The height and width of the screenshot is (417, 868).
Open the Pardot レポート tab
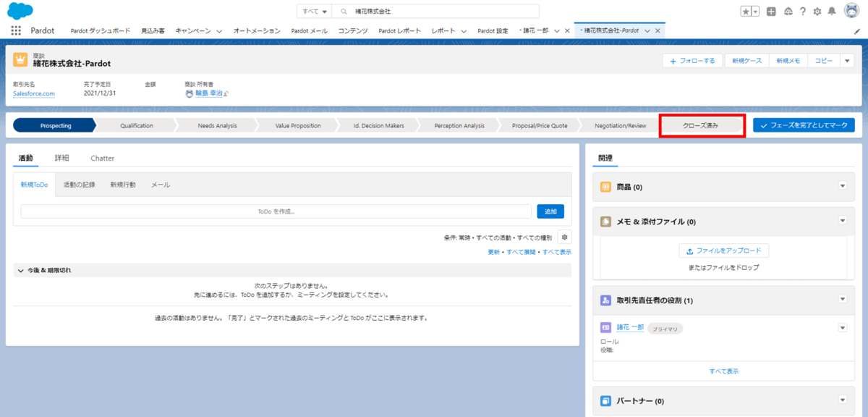[x=399, y=31]
